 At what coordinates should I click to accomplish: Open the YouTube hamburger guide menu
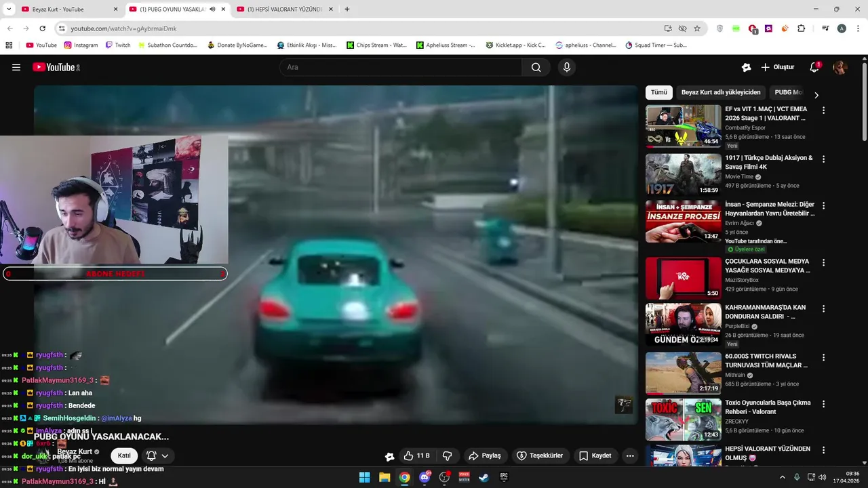(16, 67)
